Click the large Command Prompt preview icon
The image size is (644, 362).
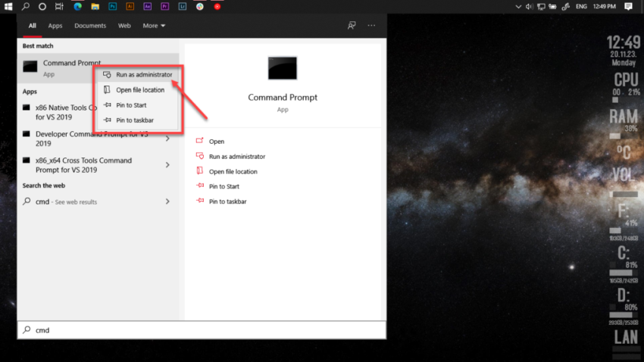click(x=283, y=68)
